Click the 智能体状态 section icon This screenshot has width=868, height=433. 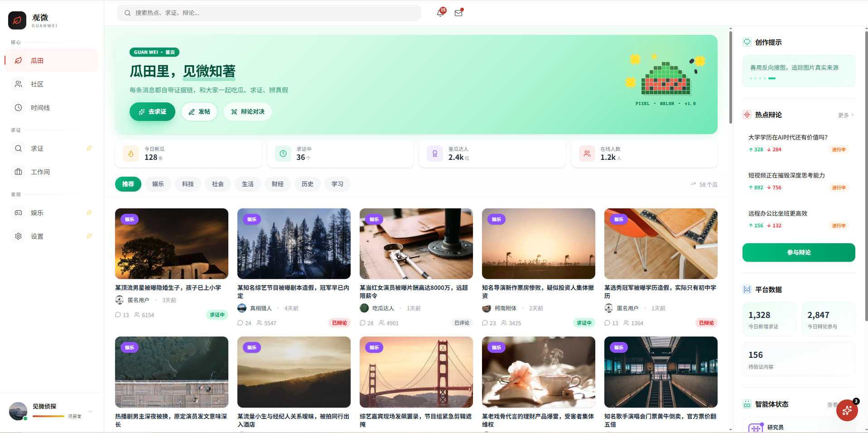[x=747, y=404]
